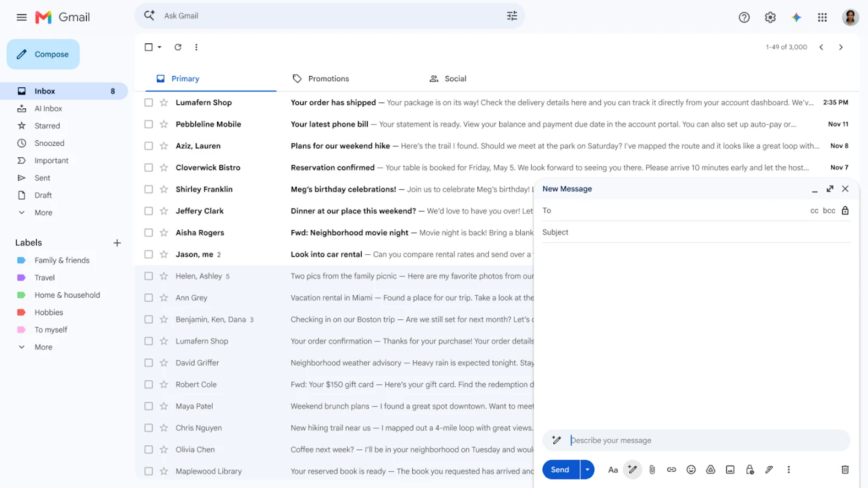Open formatting options in the compose toolbar
The height and width of the screenshot is (488, 868).
613,470
